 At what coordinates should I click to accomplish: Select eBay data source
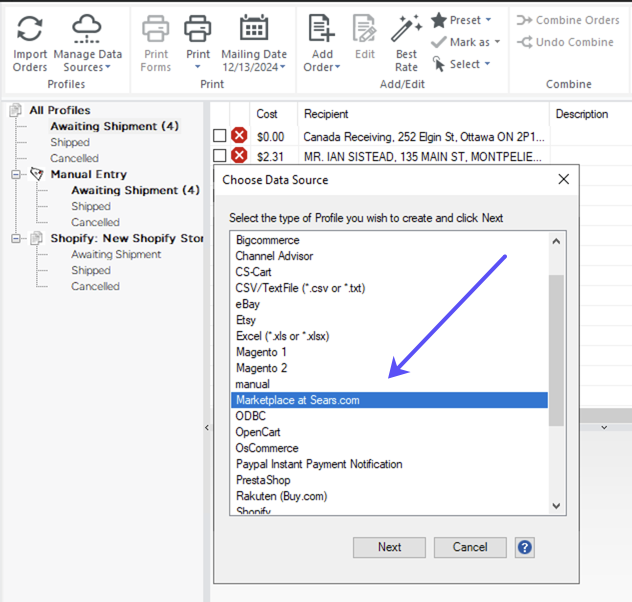pos(389,304)
